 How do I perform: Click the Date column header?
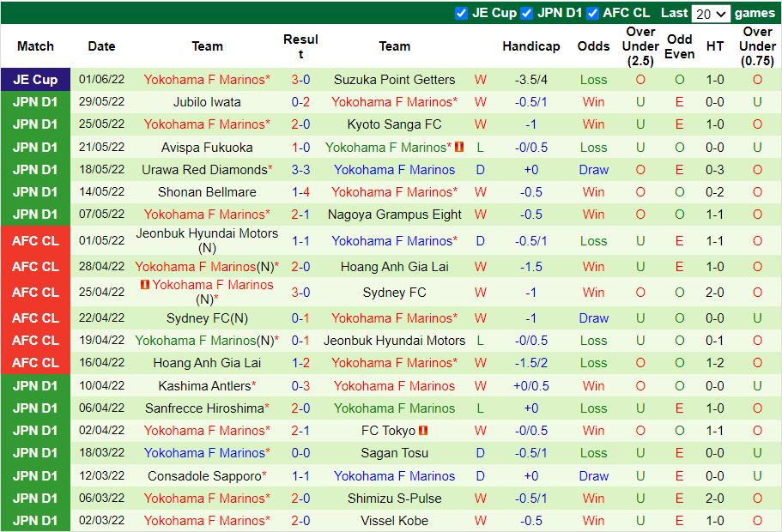101,45
